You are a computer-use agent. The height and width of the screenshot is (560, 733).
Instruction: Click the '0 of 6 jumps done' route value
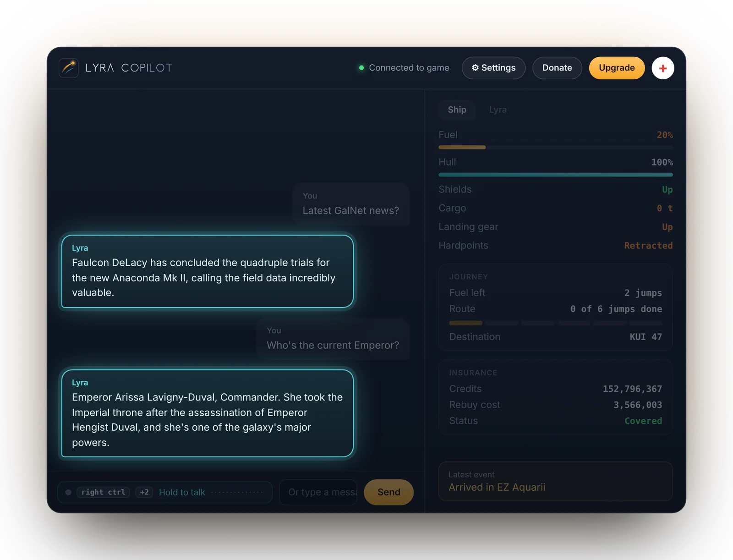coord(616,309)
